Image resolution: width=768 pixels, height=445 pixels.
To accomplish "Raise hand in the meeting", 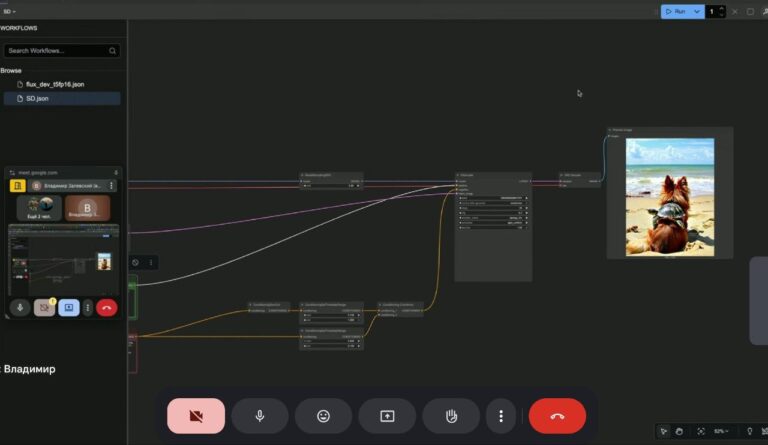I will pos(451,416).
